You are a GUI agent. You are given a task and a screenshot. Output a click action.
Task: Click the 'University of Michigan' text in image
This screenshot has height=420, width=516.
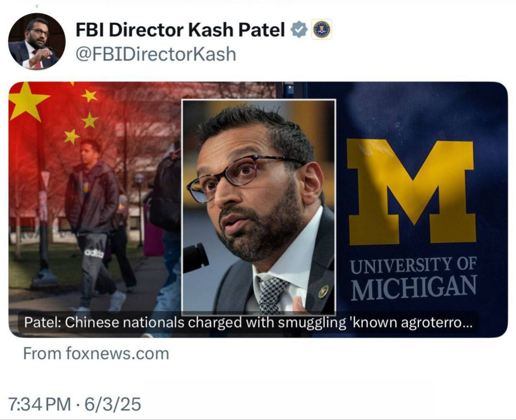413,278
